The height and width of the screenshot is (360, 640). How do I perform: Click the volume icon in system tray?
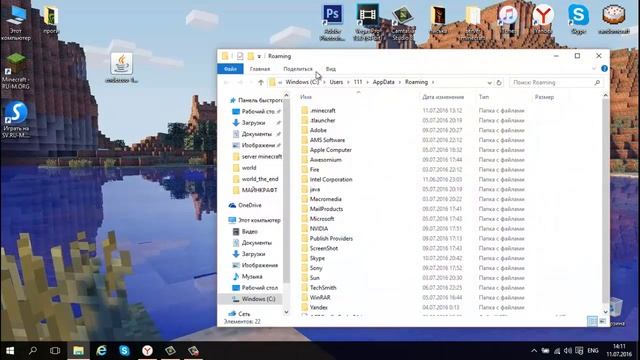[568, 351]
